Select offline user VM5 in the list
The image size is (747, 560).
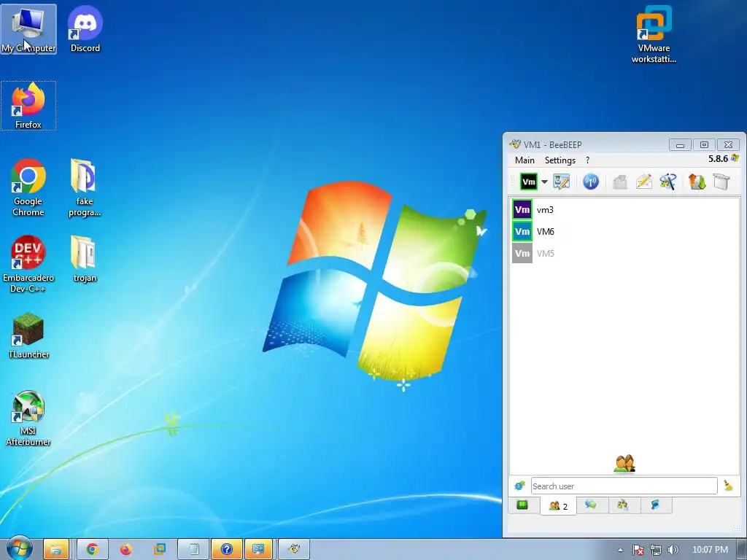point(624,253)
